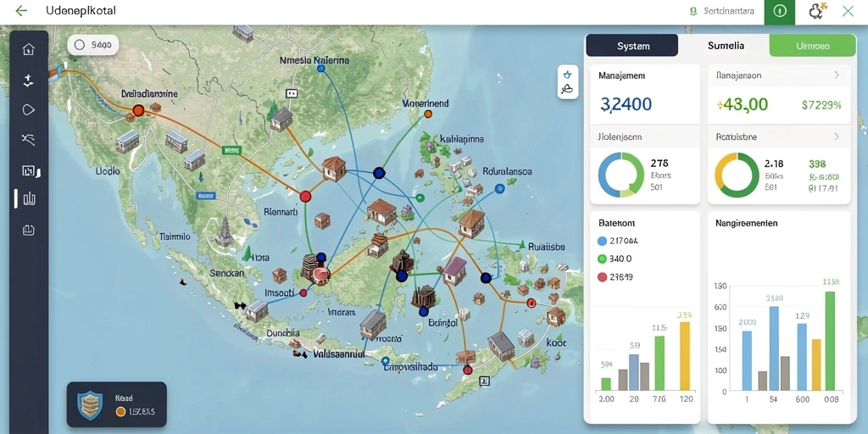Select the bar chart sidebar icon
This screenshot has width=868, height=434.
coord(30,198)
